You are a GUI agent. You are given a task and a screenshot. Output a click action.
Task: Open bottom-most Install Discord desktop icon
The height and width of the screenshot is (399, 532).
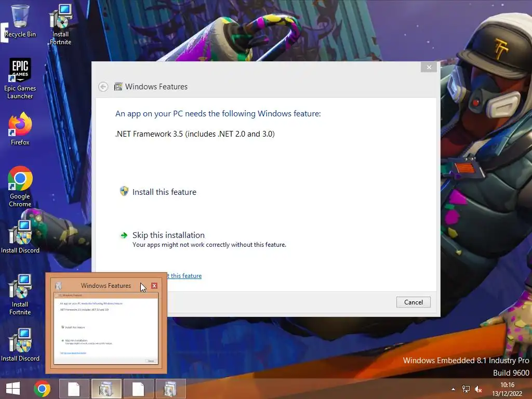click(20, 345)
